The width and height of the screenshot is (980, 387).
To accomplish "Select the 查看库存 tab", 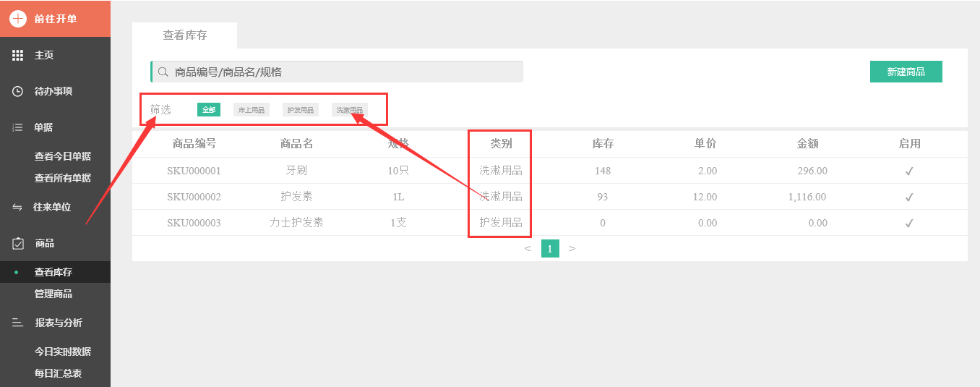I will coord(185,35).
